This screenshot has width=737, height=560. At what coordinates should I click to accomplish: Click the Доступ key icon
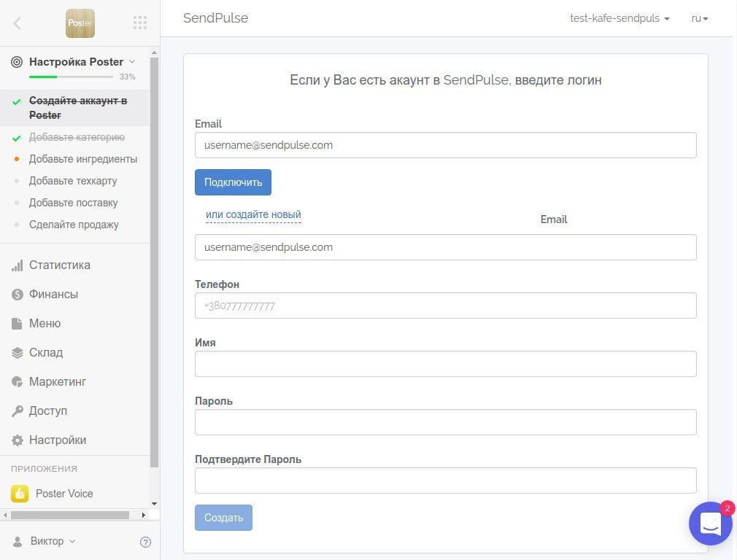pyautogui.click(x=18, y=411)
